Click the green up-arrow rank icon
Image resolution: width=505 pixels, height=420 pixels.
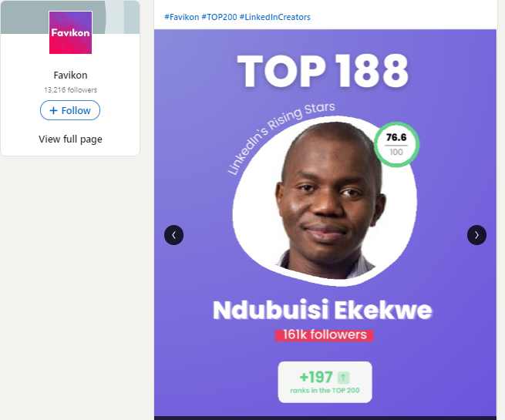343,377
